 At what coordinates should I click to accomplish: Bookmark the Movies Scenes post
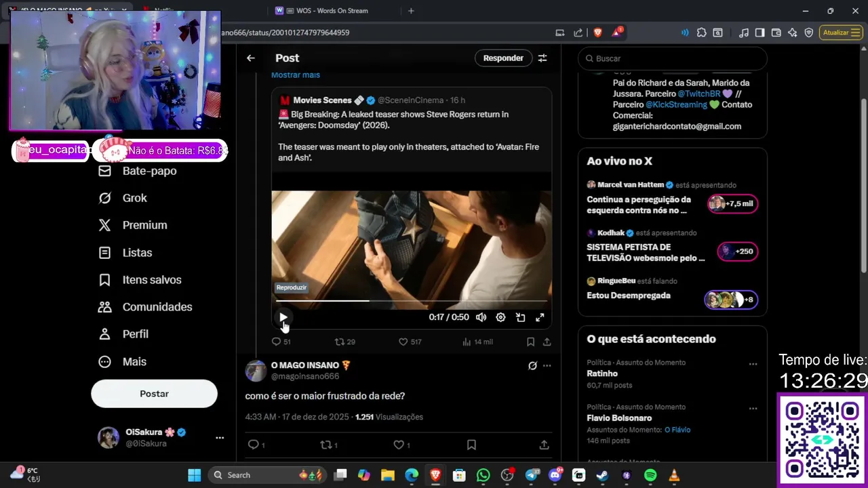(x=530, y=342)
